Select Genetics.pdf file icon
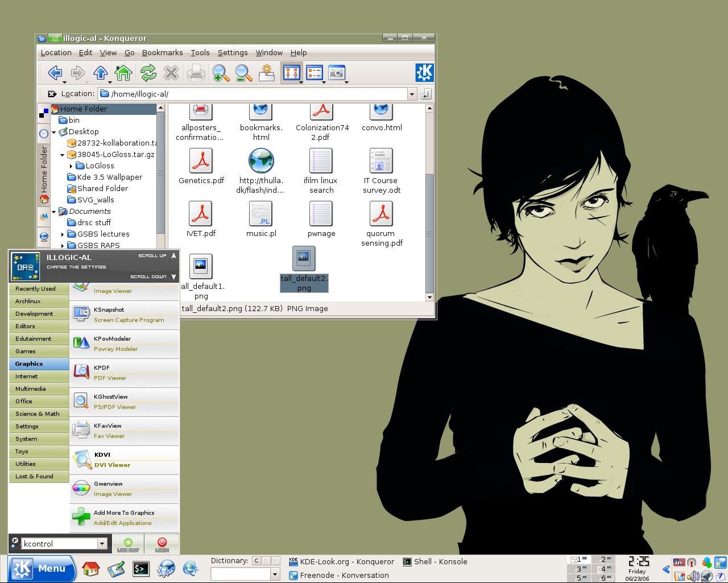Image resolution: width=728 pixels, height=583 pixels. tap(201, 161)
